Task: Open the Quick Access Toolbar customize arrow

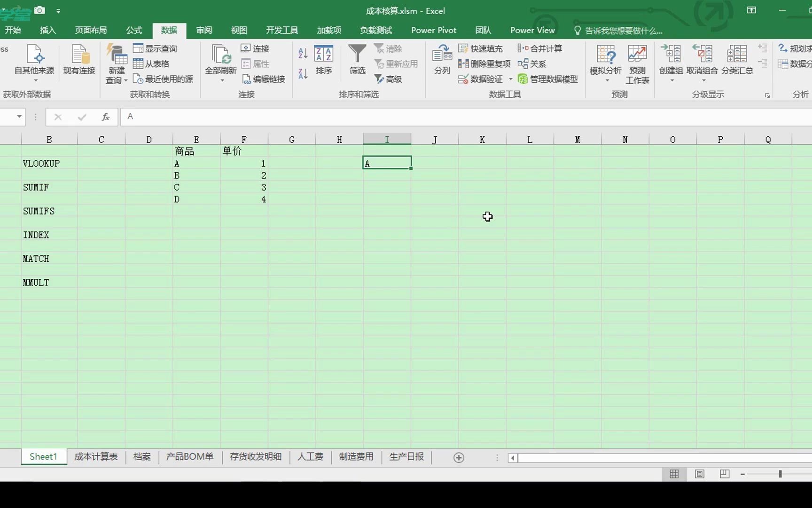Action: [x=58, y=10]
